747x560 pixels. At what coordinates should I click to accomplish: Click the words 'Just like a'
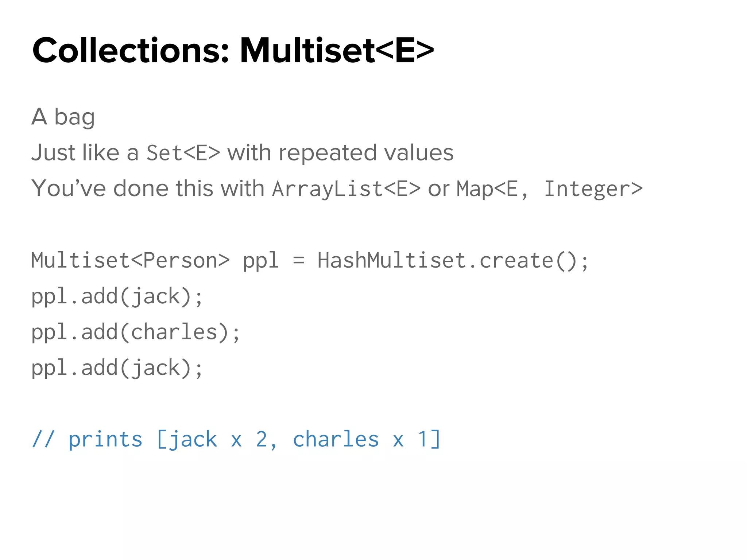pyautogui.click(x=85, y=152)
